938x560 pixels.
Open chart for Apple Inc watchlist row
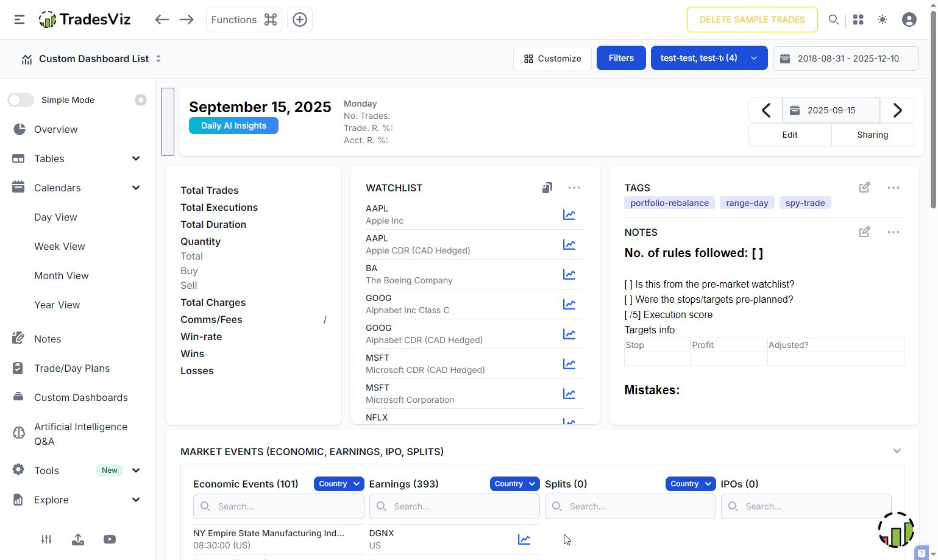click(x=569, y=214)
